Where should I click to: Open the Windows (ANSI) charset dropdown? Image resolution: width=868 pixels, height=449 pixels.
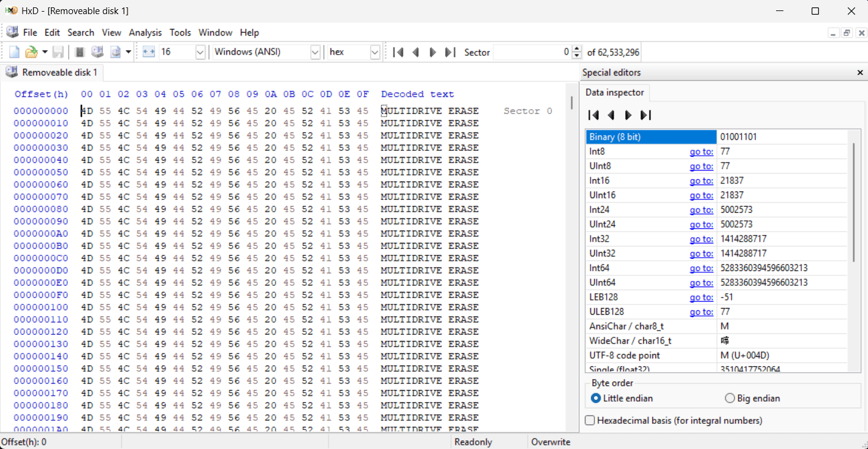(315, 52)
